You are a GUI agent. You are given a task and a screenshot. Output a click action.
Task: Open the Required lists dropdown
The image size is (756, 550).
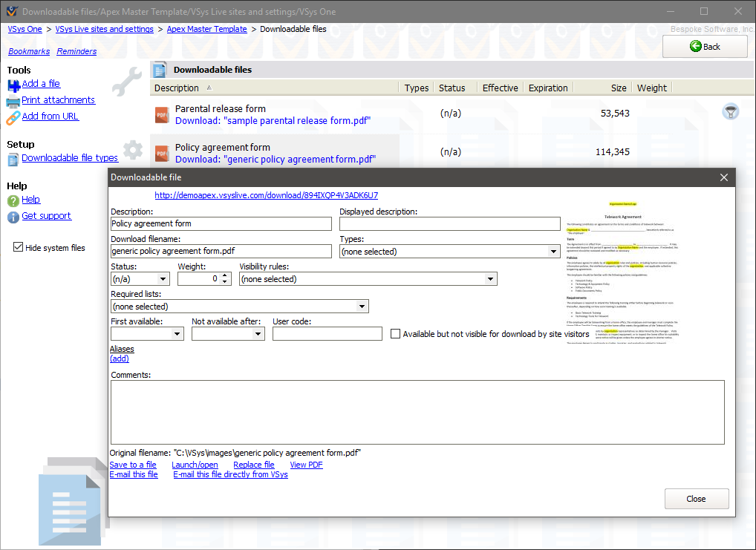pos(362,307)
